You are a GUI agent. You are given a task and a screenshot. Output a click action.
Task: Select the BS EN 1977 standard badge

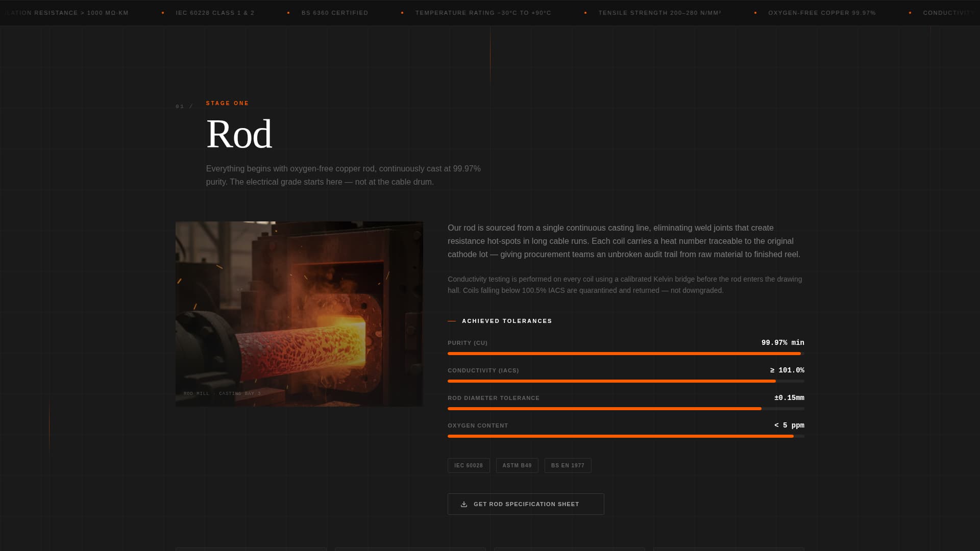[567, 465]
